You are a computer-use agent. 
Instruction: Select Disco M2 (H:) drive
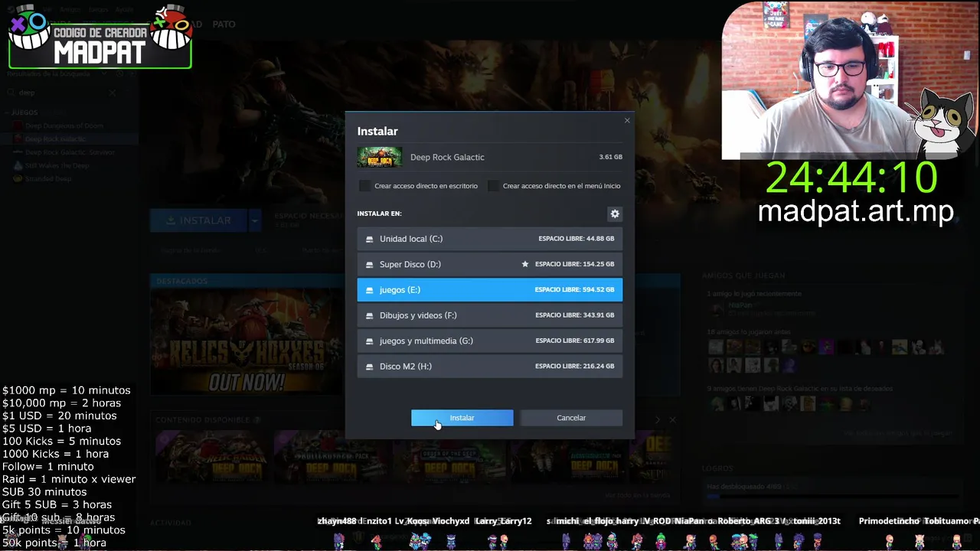click(490, 367)
